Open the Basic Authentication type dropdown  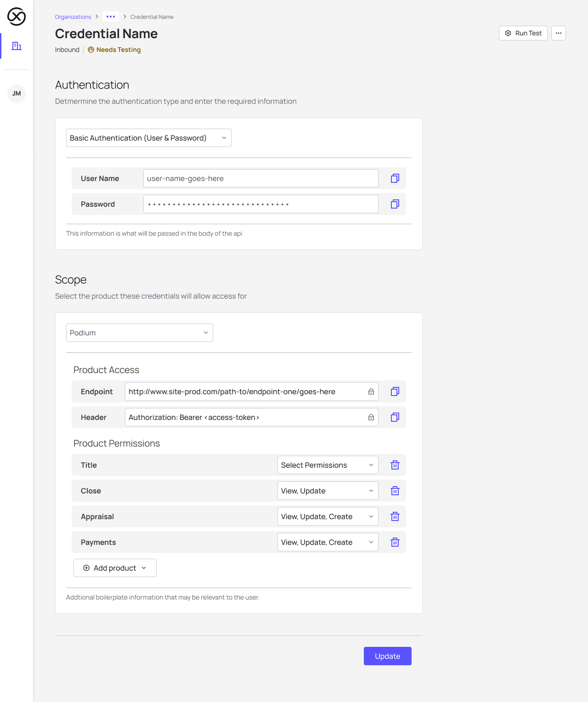pyautogui.click(x=149, y=138)
